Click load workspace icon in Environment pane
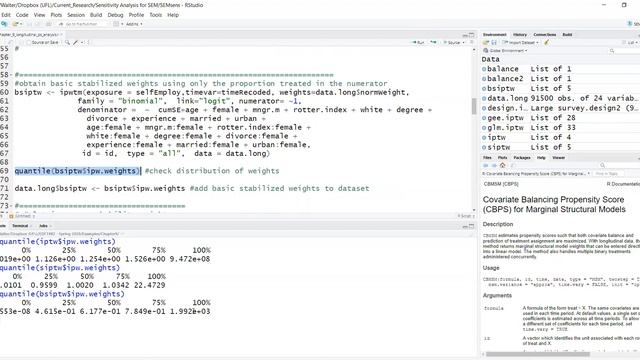 pyautogui.click(x=486, y=42)
